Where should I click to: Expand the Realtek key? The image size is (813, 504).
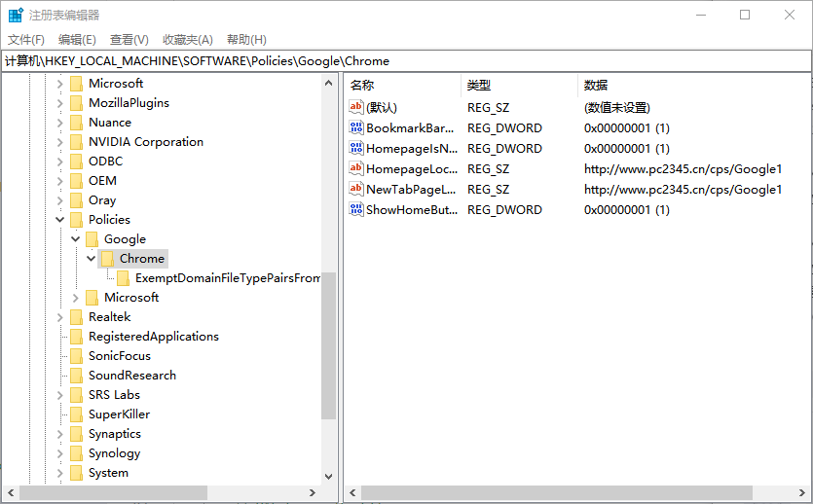pyautogui.click(x=59, y=317)
